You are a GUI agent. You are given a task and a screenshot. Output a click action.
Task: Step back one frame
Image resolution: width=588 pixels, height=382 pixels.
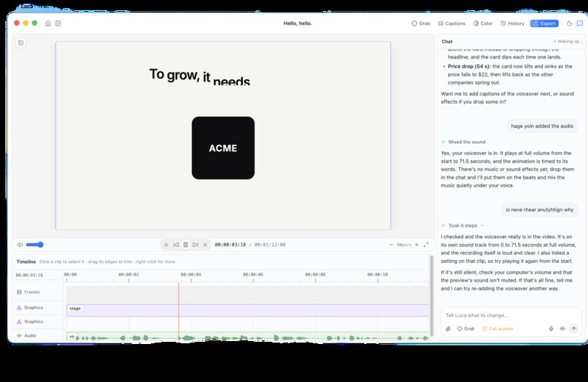click(x=176, y=245)
